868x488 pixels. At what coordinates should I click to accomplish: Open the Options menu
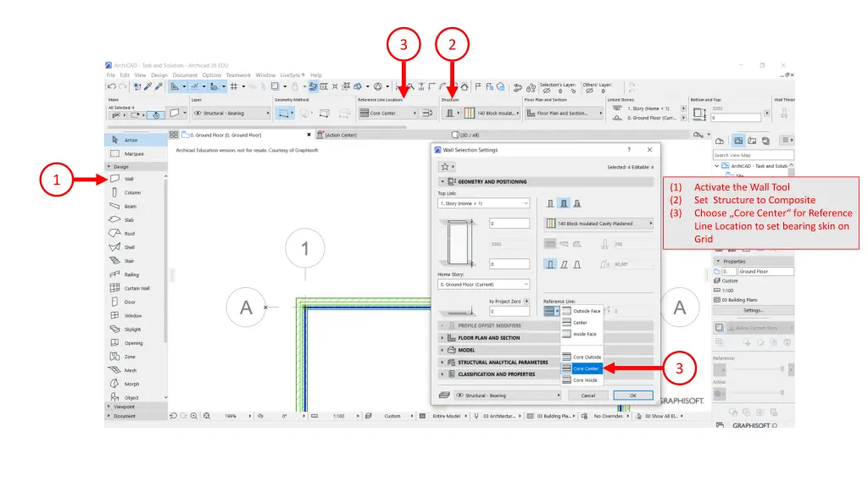tap(211, 75)
